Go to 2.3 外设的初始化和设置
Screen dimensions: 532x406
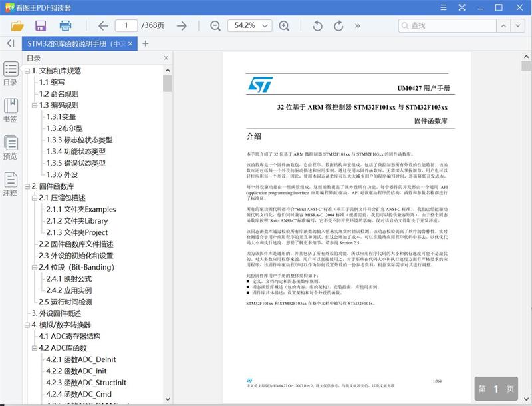76,256
